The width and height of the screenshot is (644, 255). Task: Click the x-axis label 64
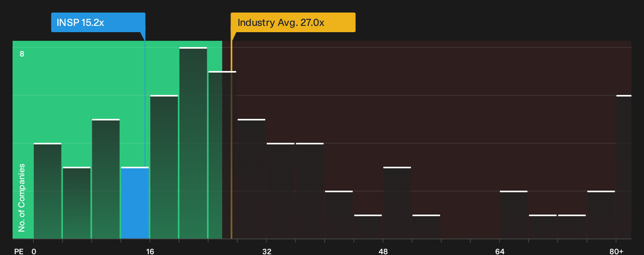pyautogui.click(x=499, y=251)
